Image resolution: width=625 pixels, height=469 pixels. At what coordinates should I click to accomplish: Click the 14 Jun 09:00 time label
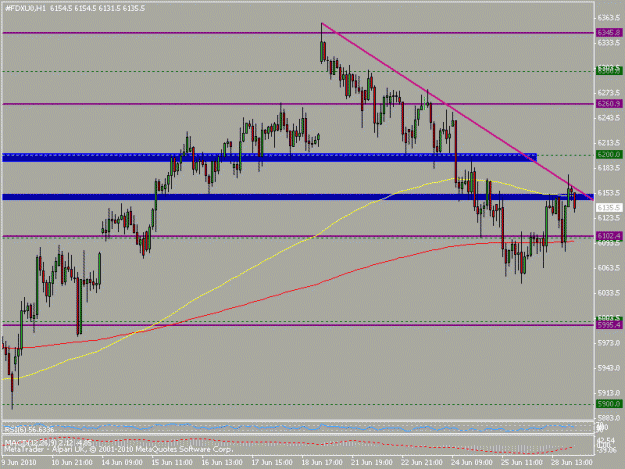(x=122, y=462)
